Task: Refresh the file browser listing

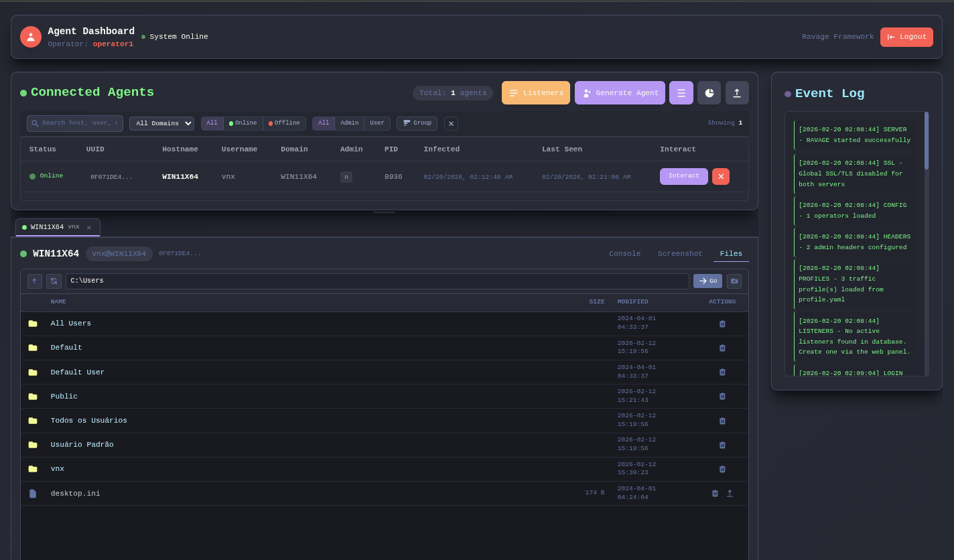Action: click(54, 281)
